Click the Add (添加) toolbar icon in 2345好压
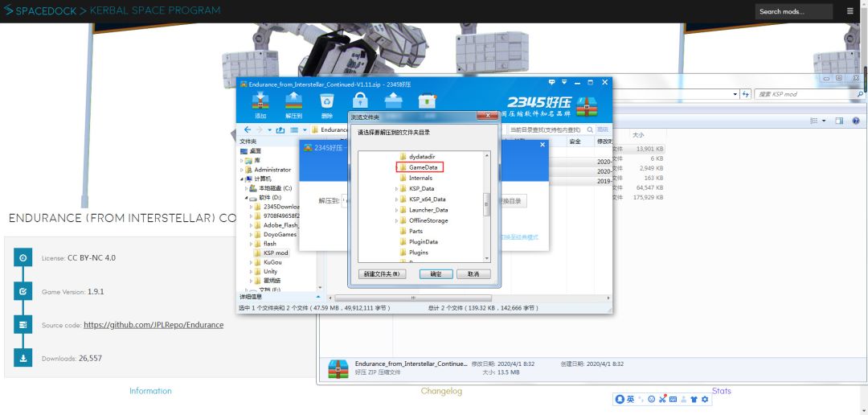Image resolution: width=868 pixels, height=415 pixels. point(260,101)
